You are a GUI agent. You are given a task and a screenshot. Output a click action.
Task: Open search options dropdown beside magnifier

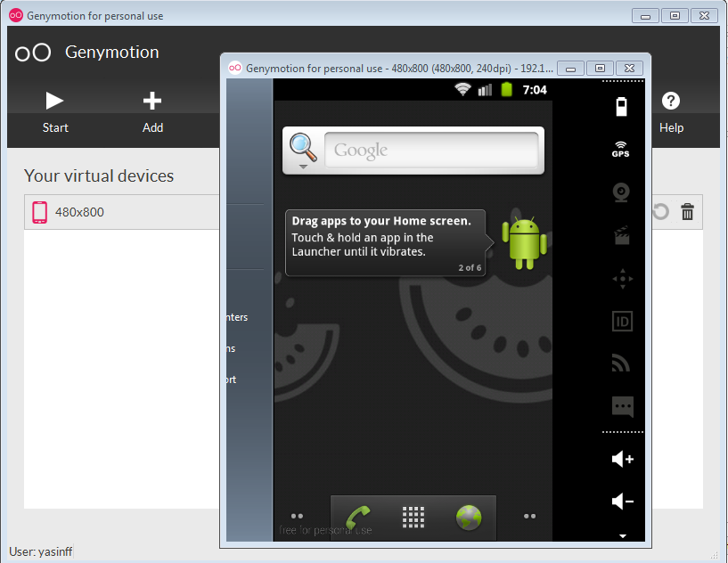[304, 164]
